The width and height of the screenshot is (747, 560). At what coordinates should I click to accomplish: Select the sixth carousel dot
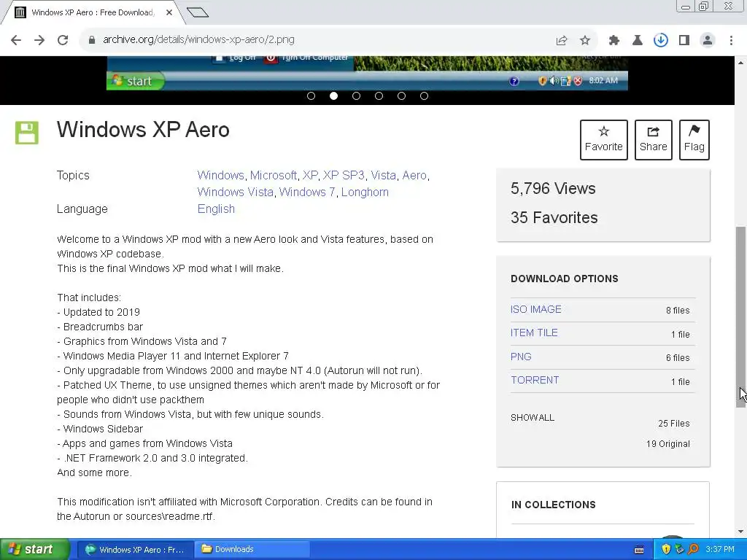424,96
